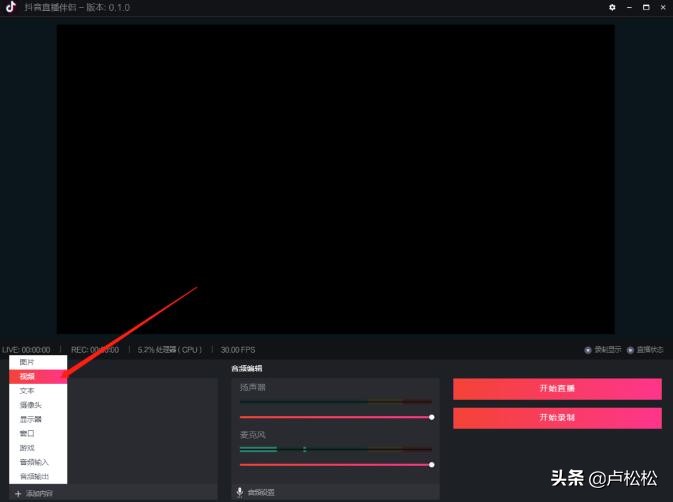Screen dimensions: 673x502
Task: Open settings via the gear icon
Action: (x=612, y=8)
